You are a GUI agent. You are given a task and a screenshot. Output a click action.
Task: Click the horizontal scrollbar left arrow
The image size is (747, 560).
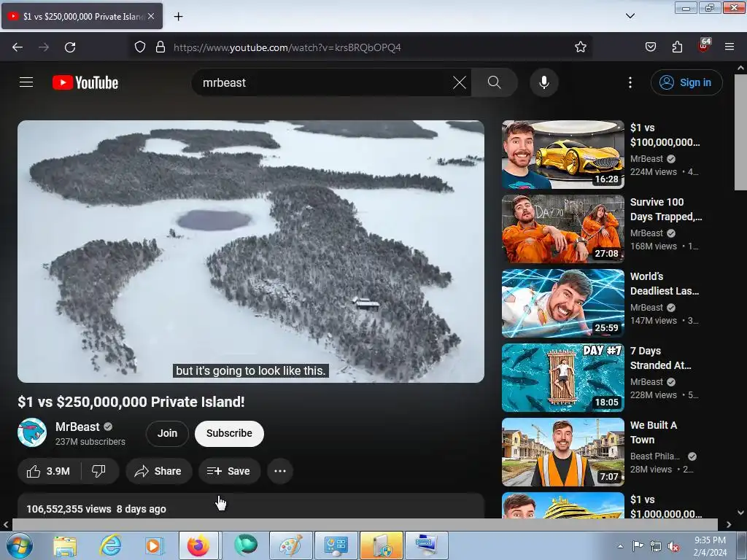(x=6, y=524)
